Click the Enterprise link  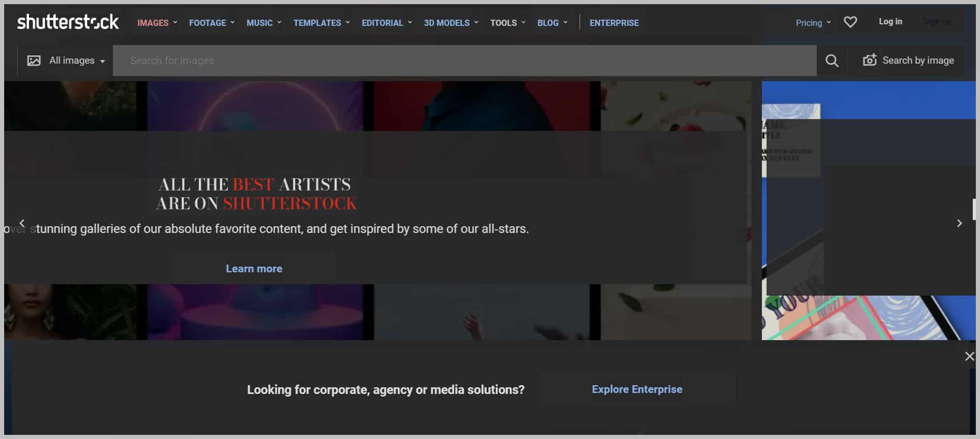tap(614, 23)
